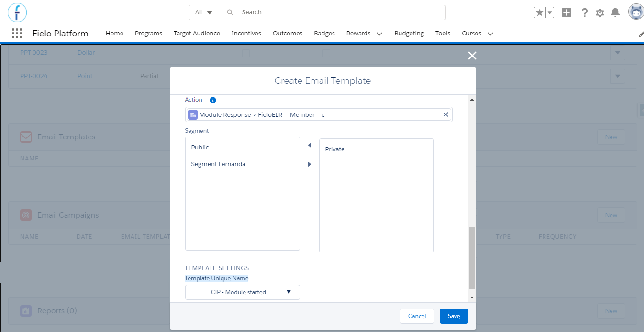This screenshot has height=332, width=644.
Task: Expand the Cursos tab chevron
Action: (x=490, y=34)
